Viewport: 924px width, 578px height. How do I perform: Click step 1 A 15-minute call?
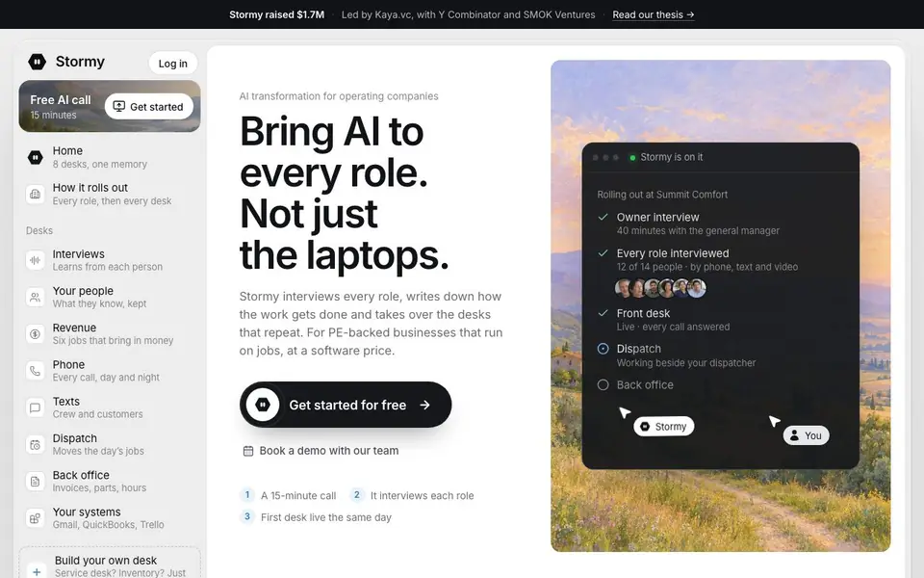pyautogui.click(x=288, y=495)
